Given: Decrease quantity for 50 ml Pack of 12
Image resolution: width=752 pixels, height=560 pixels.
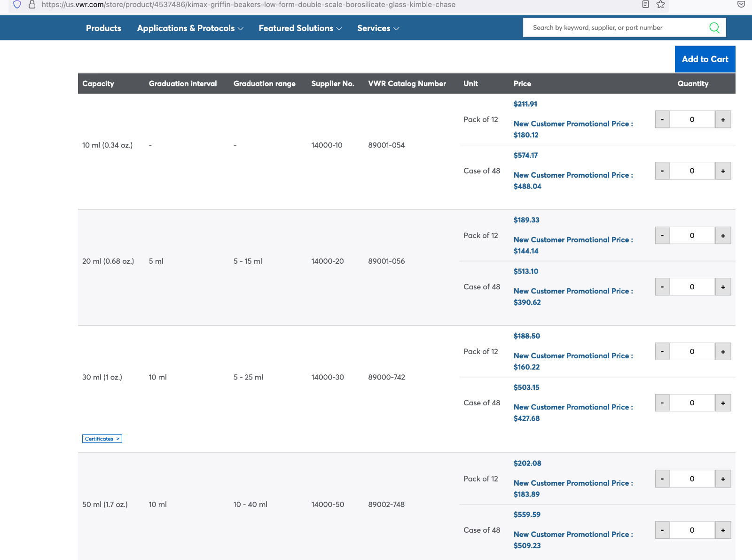Looking at the screenshot, I should tap(662, 479).
